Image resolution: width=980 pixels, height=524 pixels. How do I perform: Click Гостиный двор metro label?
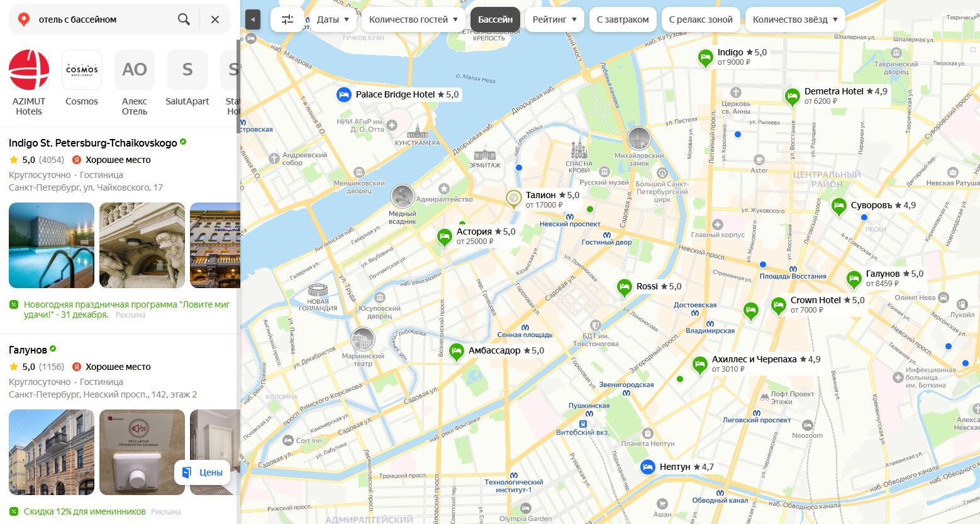[x=606, y=242]
